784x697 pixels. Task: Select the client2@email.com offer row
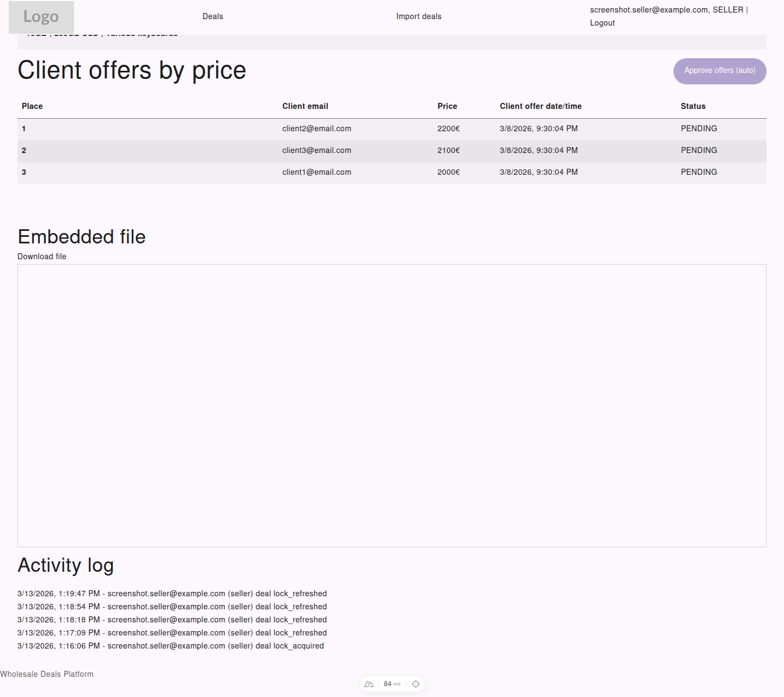point(316,129)
